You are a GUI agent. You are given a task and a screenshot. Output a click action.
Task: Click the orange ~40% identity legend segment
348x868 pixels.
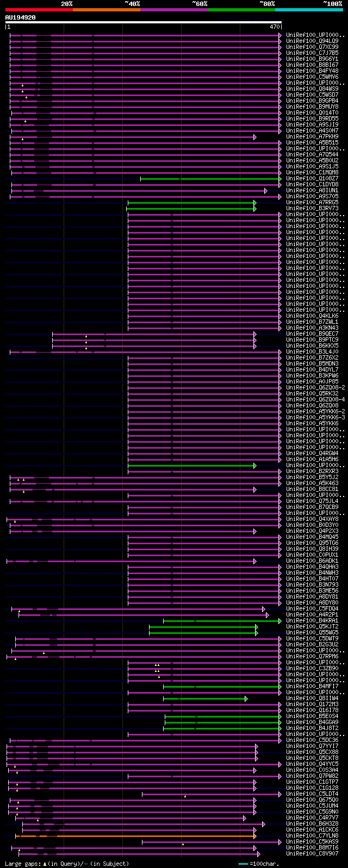point(107,10)
